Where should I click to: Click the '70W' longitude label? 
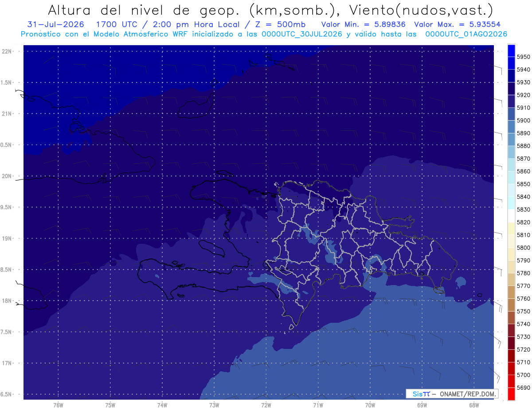point(370,405)
